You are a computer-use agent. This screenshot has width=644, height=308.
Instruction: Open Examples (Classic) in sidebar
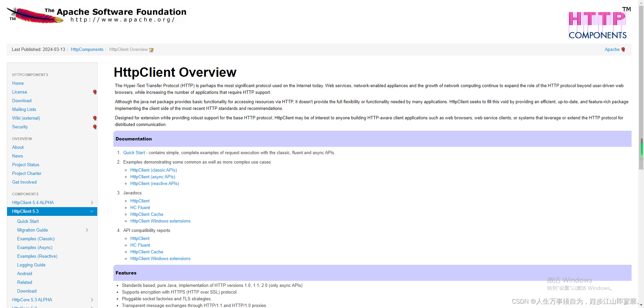point(36,239)
